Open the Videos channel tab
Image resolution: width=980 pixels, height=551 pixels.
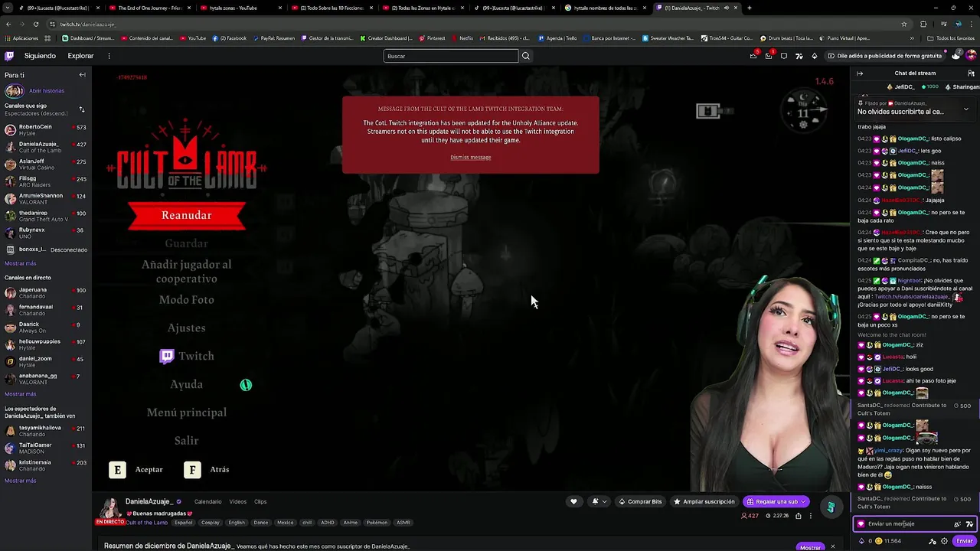click(238, 501)
